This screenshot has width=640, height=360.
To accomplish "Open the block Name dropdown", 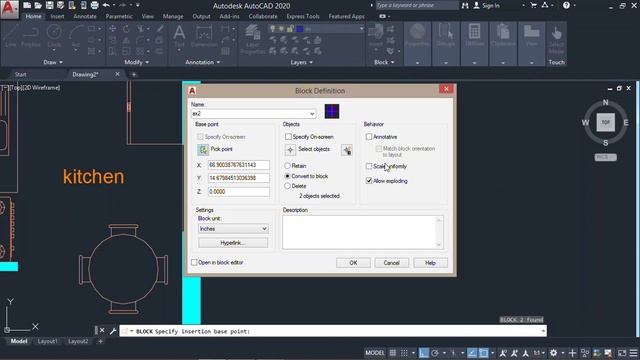I will coord(312,114).
